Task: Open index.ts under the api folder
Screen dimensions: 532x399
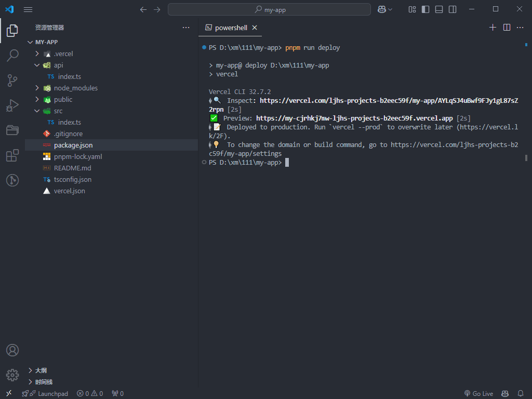Action: (x=111, y=77)
